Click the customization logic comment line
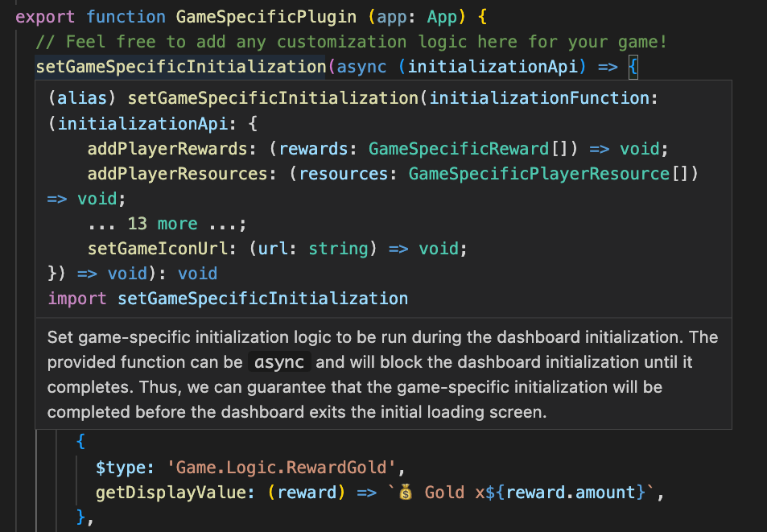Screen dimensions: 767x532 (350, 41)
